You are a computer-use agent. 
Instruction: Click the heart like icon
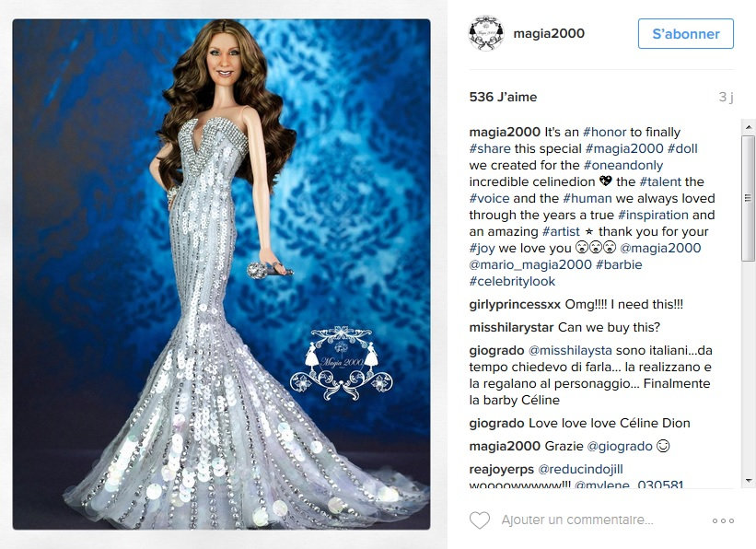point(480,520)
